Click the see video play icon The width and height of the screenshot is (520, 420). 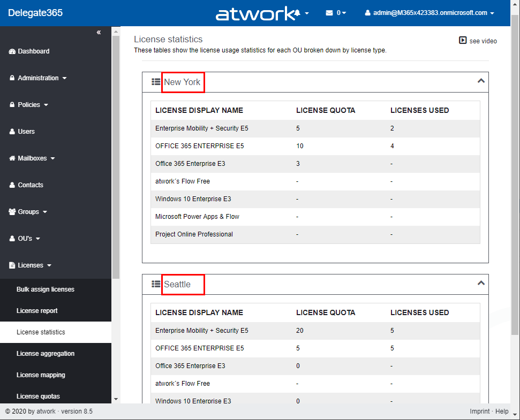pyautogui.click(x=463, y=41)
